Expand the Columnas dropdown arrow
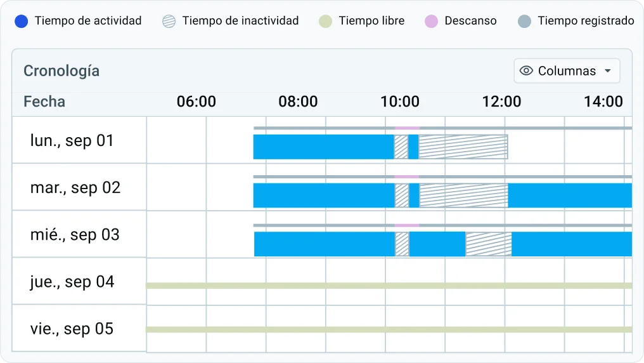This screenshot has width=644, height=363. click(608, 70)
